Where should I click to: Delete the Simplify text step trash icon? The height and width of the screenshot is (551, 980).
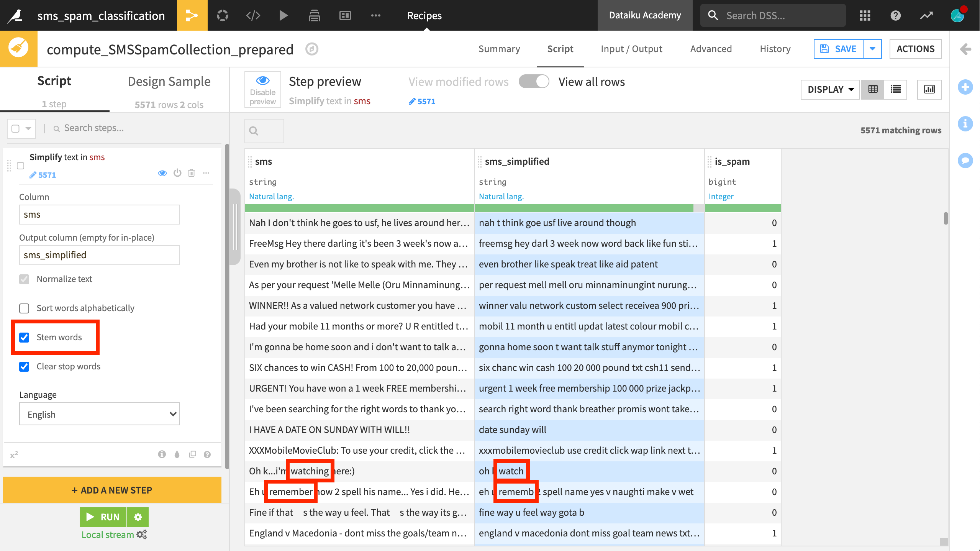[192, 173]
